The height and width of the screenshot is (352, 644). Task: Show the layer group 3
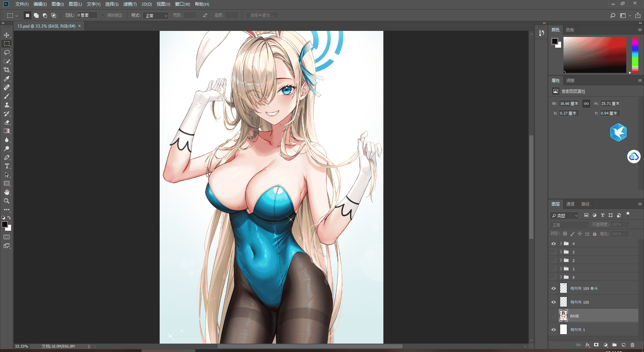[x=553, y=252]
